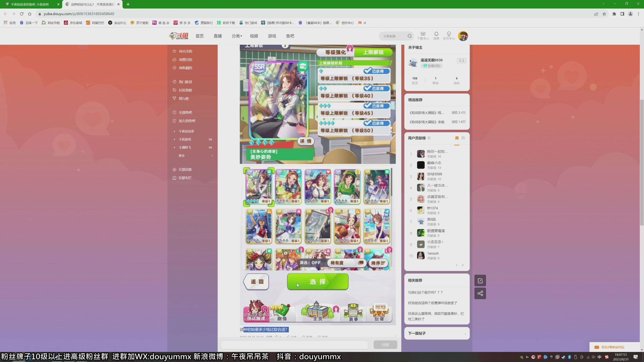Open the 主机游戏 fish bar link
This screenshot has height=362, width=644.
pyautogui.click(x=185, y=139)
